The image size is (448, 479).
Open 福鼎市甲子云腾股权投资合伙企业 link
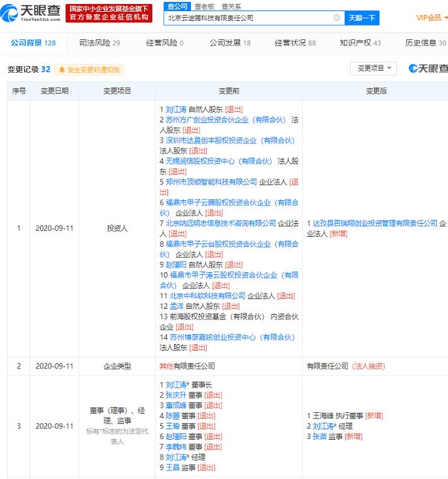point(229,207)
